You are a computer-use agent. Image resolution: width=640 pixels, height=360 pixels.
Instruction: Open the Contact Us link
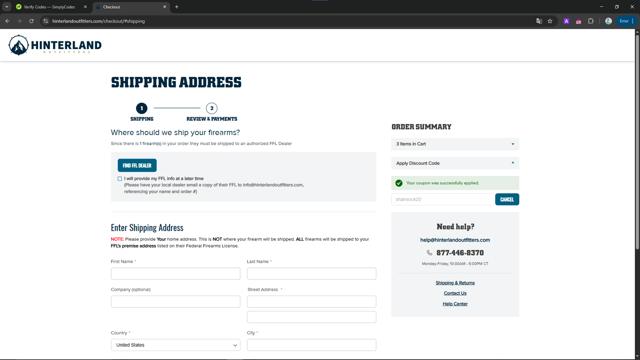tap(455, 293)
